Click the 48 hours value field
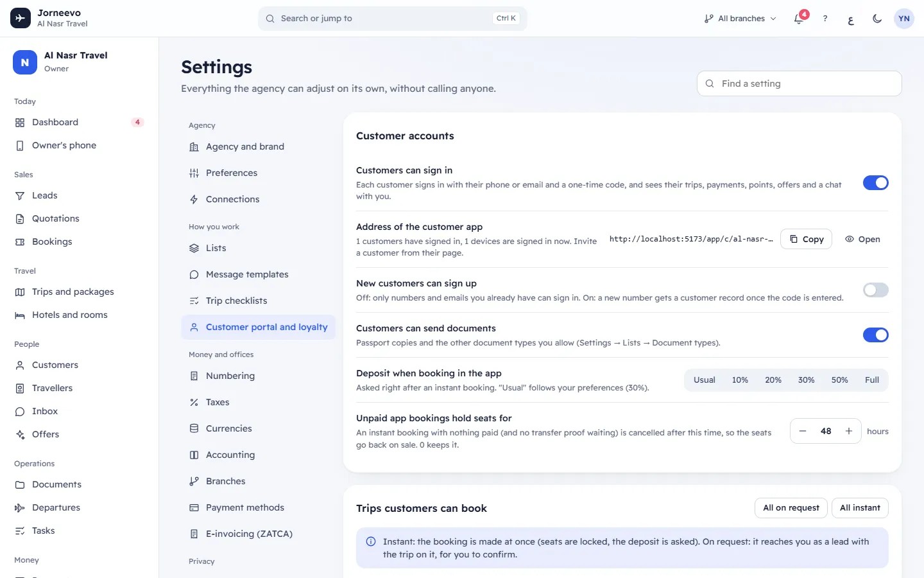 coord(826,432)
